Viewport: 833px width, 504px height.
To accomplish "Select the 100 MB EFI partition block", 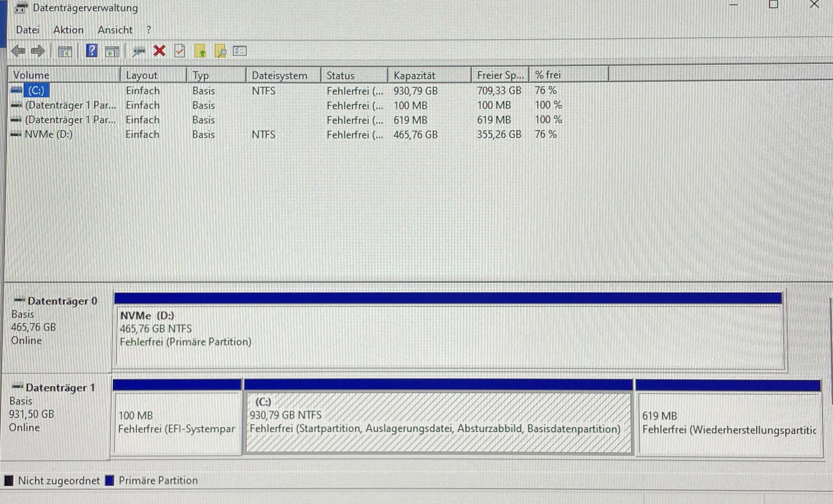I will tap(177, 422).
